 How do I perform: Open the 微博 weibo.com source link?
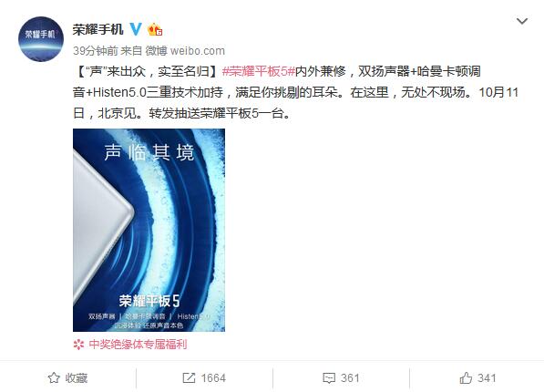(x=185, y=51)
